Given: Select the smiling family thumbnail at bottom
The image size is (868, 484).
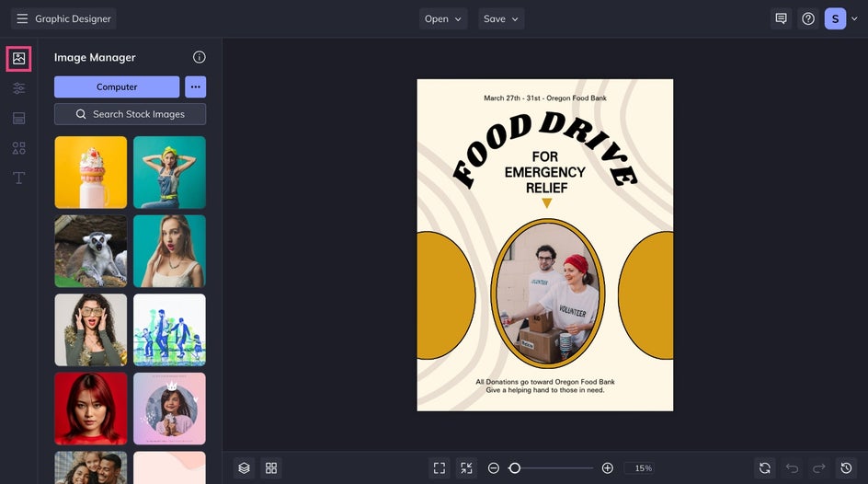Looking at the screenshot, I should (91, 467).
